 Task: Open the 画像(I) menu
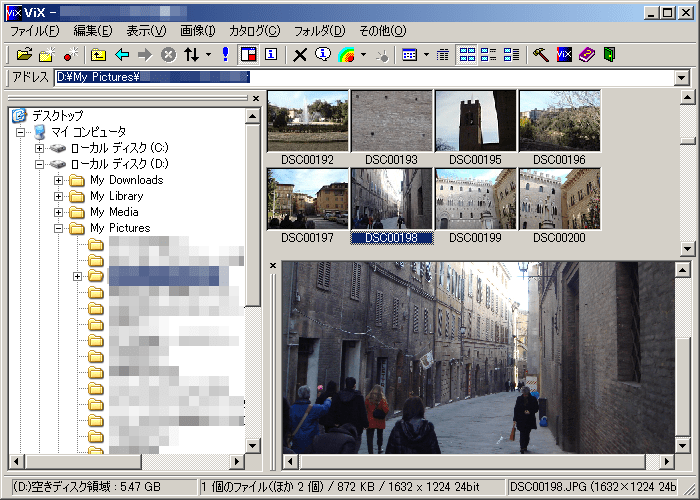(x=198, y=31)
